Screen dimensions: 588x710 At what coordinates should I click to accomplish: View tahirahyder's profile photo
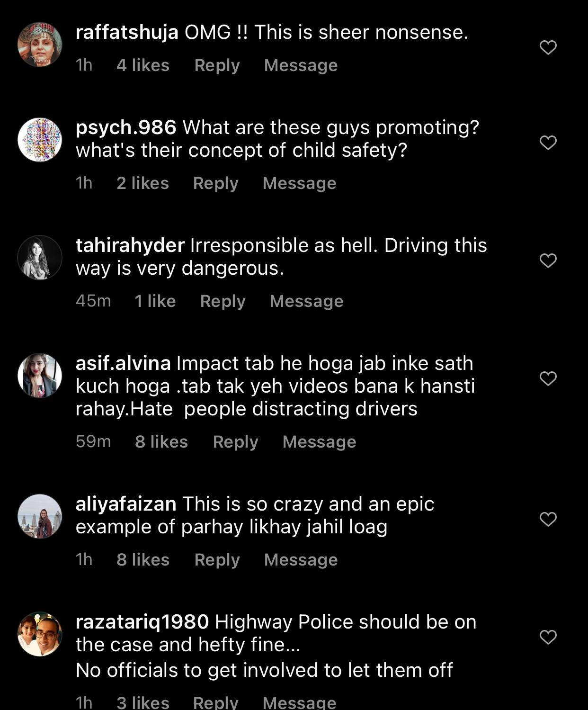(40, 258)
